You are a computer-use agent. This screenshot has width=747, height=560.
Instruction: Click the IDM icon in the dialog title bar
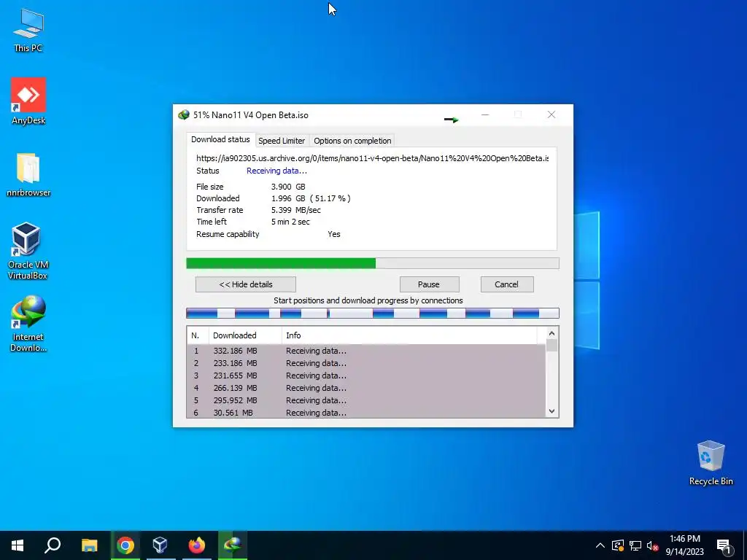pos(183,114)
